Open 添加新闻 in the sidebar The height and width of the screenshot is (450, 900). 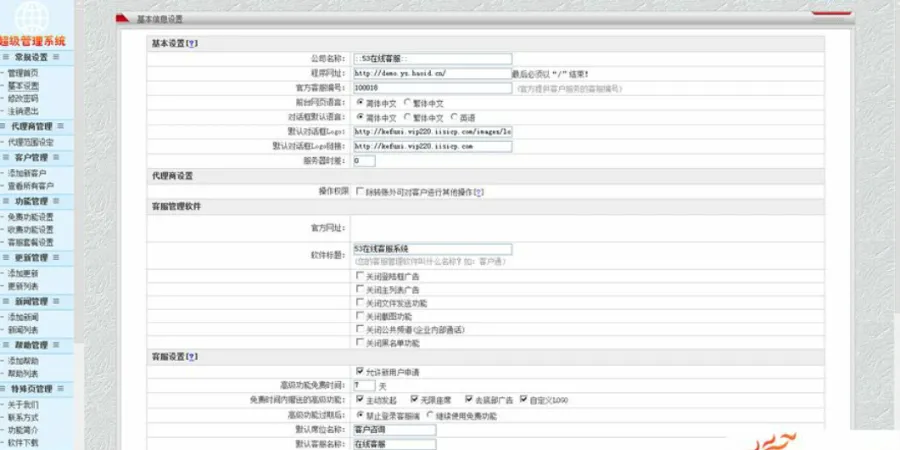pyautogui.click(x=23, y=317)
